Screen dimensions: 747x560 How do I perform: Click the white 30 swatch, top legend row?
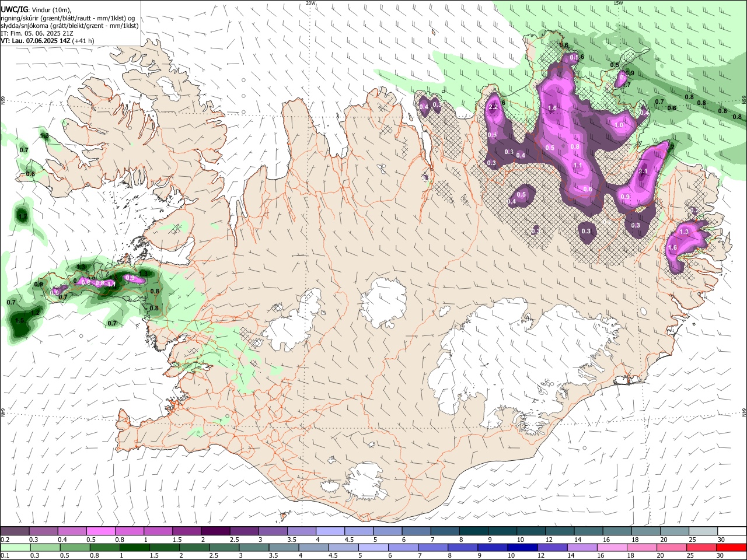pyautogui.click(x=731, y=531)
